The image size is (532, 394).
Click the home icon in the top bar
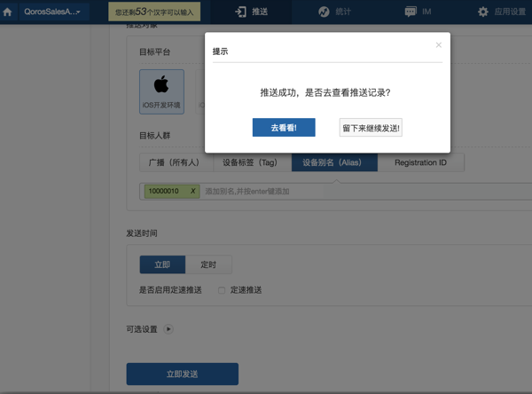pyautogui.click(x=7, y=12)
